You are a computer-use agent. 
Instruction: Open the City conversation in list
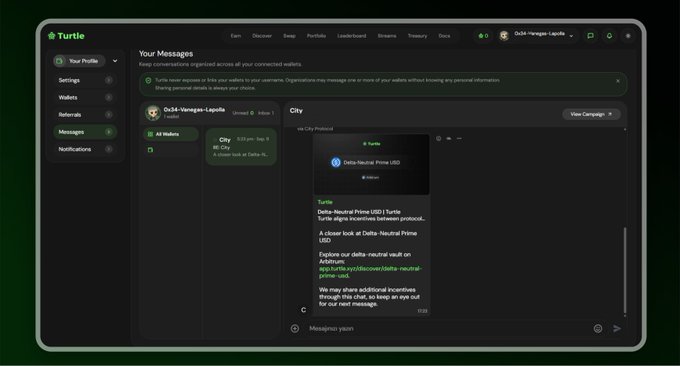click(241, 147)
